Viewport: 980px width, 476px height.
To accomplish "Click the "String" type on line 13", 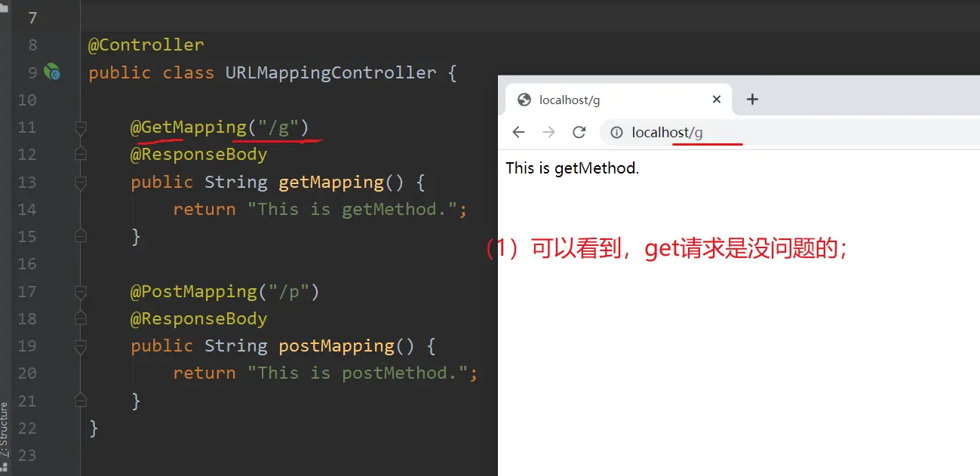I will coord(236,183).
